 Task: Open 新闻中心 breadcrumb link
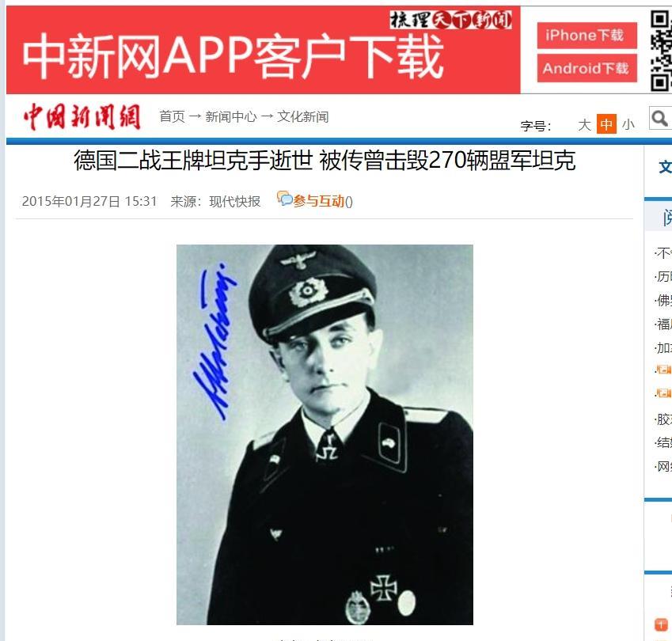click(x=231, y=116)
